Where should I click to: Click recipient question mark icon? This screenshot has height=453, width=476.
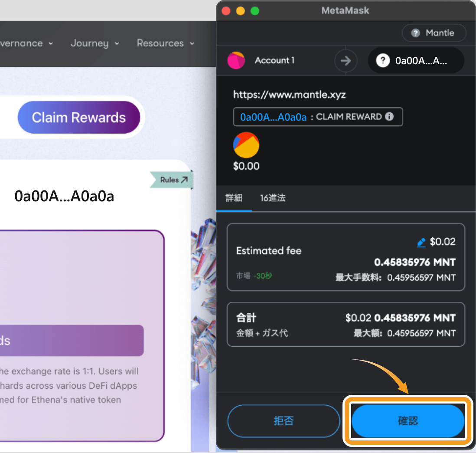click(x=383, y=60)
